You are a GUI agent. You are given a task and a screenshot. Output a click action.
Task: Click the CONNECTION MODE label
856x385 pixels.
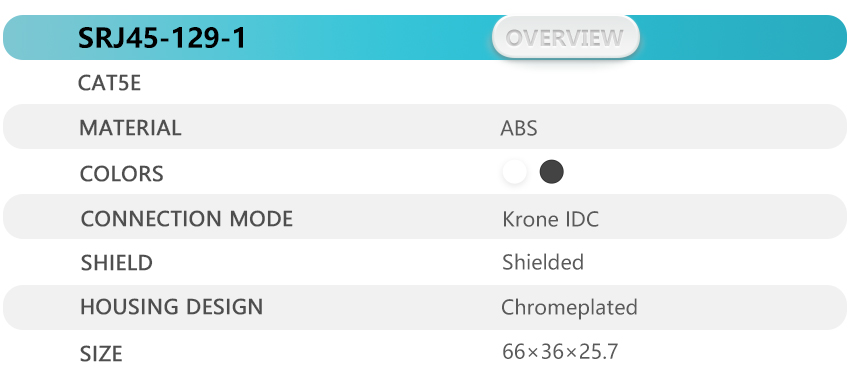click(187, 219)
